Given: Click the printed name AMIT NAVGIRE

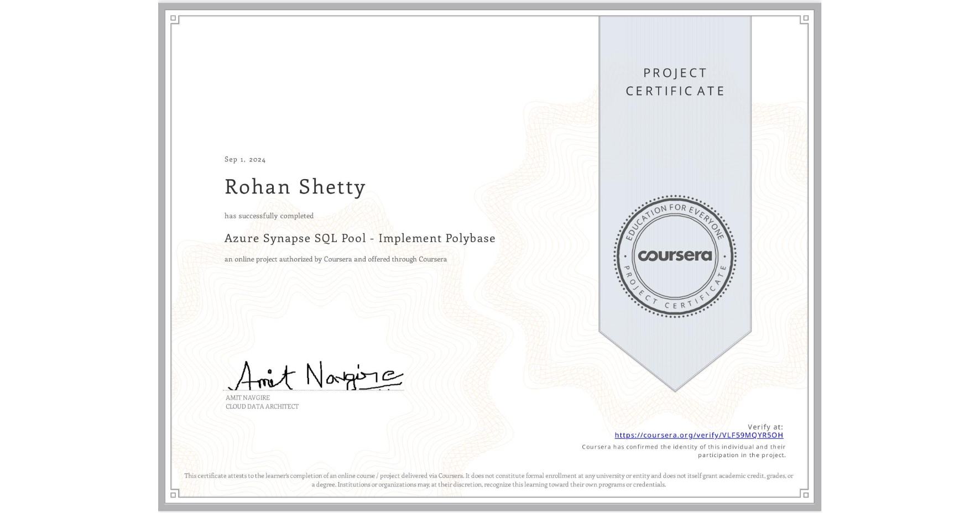Looking at the screenshot, I should [248, 397].
